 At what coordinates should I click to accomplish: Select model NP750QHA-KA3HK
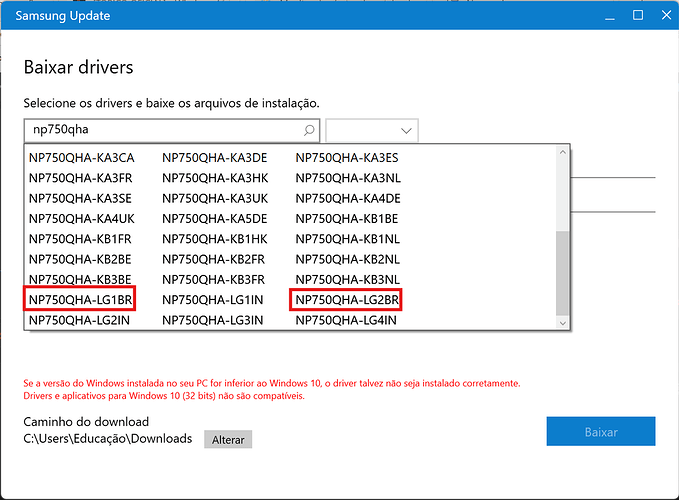(x=215, y=178)
